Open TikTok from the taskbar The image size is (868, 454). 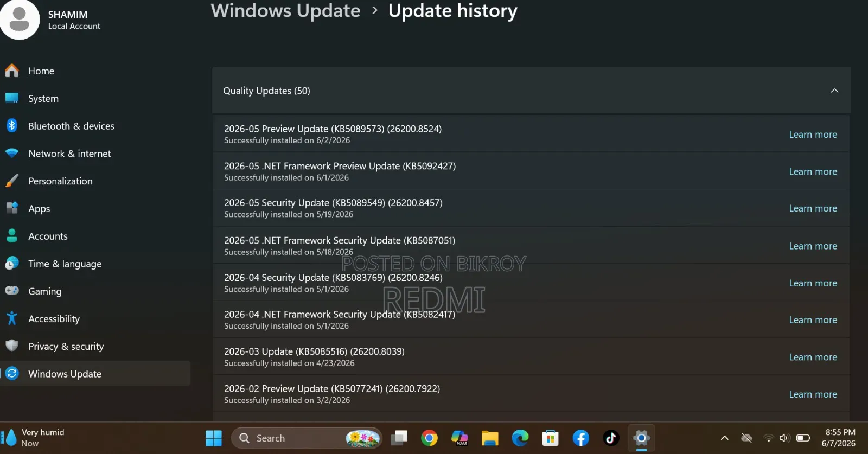coord(611,438)
